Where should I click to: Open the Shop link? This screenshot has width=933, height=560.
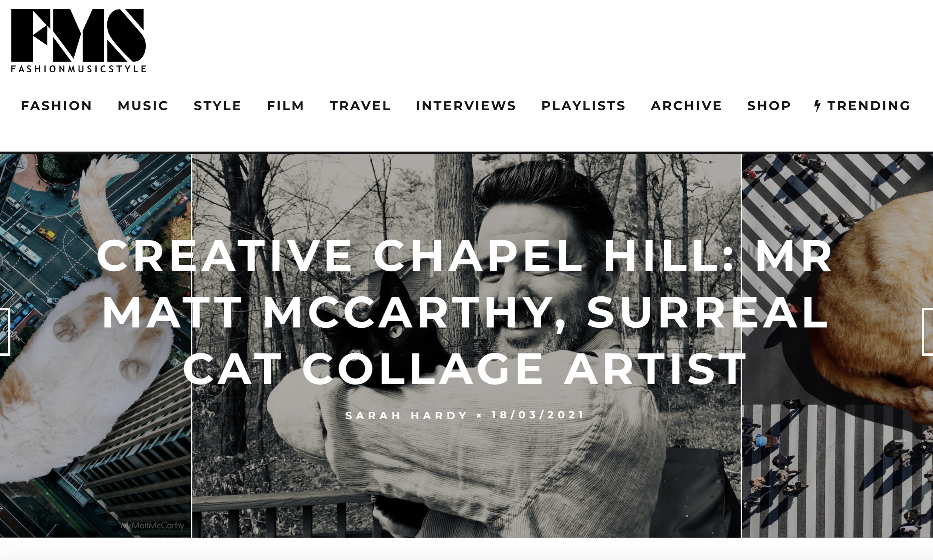(x=769, y=106)
